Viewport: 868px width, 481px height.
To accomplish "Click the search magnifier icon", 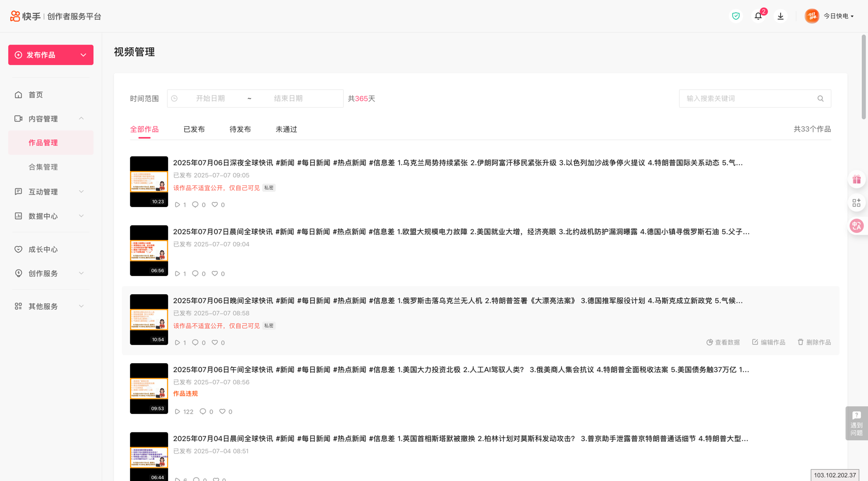I will (x=820, y=98).
